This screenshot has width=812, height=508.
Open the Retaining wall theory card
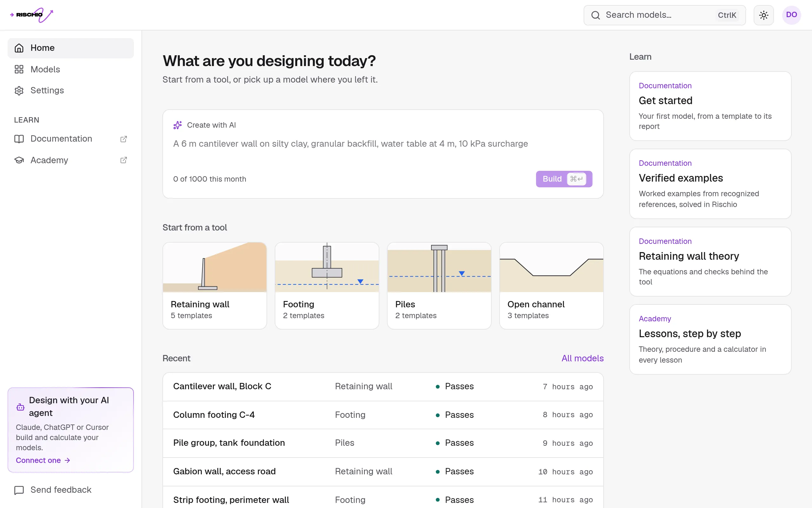click(x=710, y=262)
